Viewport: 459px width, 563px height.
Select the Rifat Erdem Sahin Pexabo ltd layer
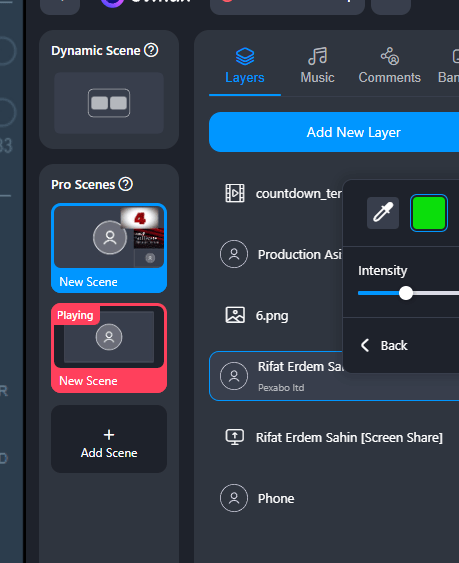(334, 376)
